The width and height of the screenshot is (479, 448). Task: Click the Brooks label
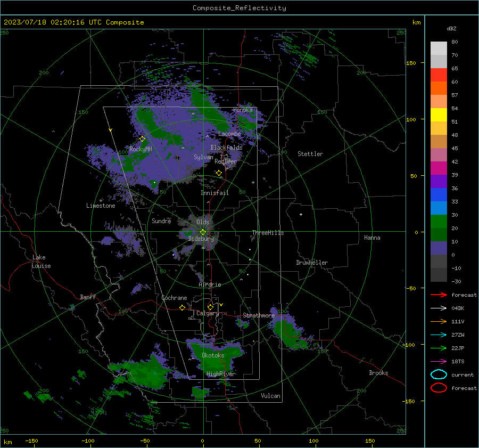click(378, 373)
